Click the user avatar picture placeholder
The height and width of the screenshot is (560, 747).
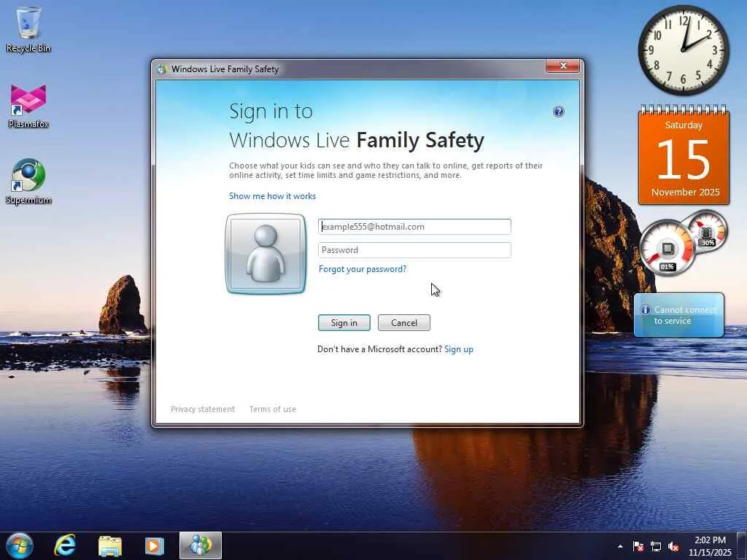click(266, 253)
